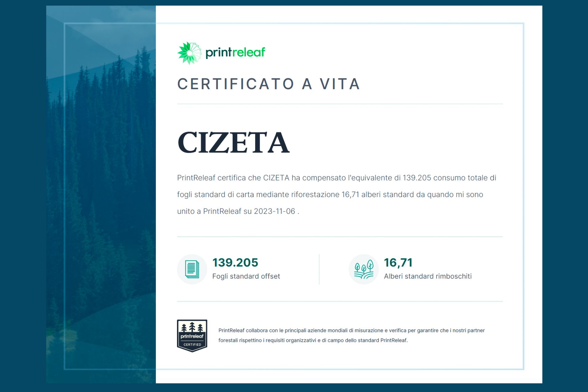The height and width of the screenshot is (392, 588).
Task: Click 'PrintReleaf certifica che CIZETA' paragraph start
Action: tap(218, 178)
